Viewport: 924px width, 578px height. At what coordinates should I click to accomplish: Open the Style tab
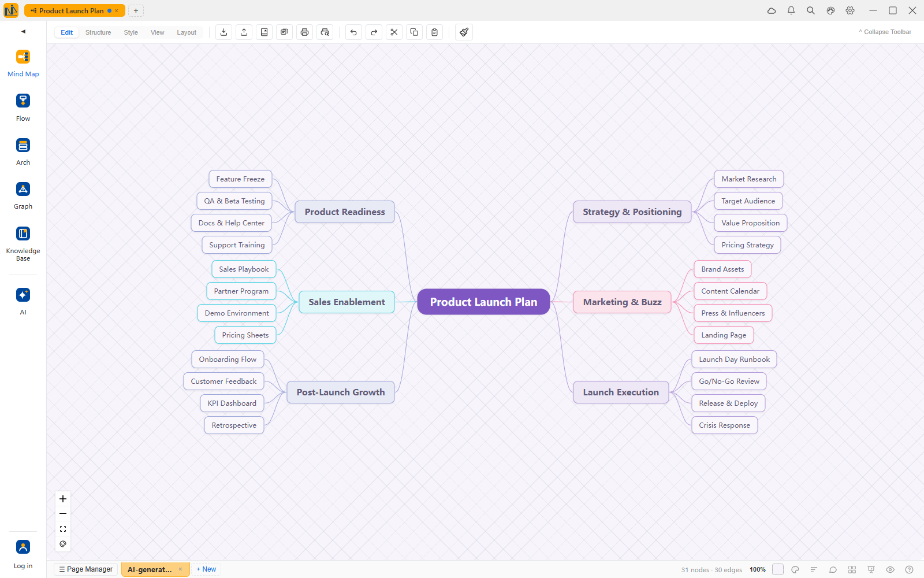tap(131, 32)
